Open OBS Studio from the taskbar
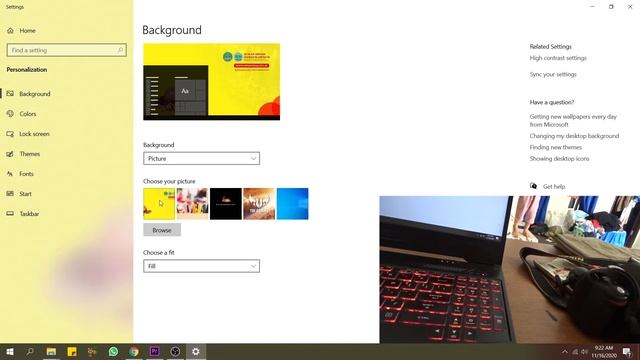Image resolution: width=640 pixels, height=360 pixels. click(x=175, y=351)
